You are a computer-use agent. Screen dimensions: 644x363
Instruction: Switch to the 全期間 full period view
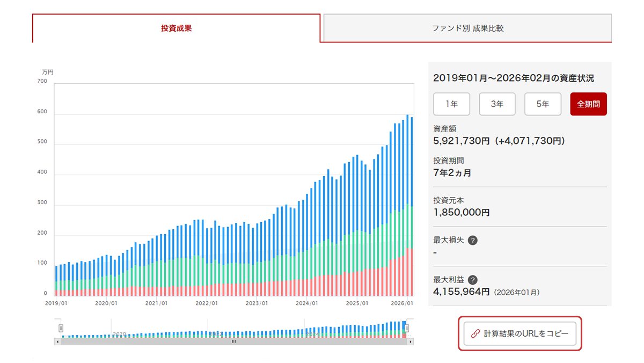(x=588, y=104)
